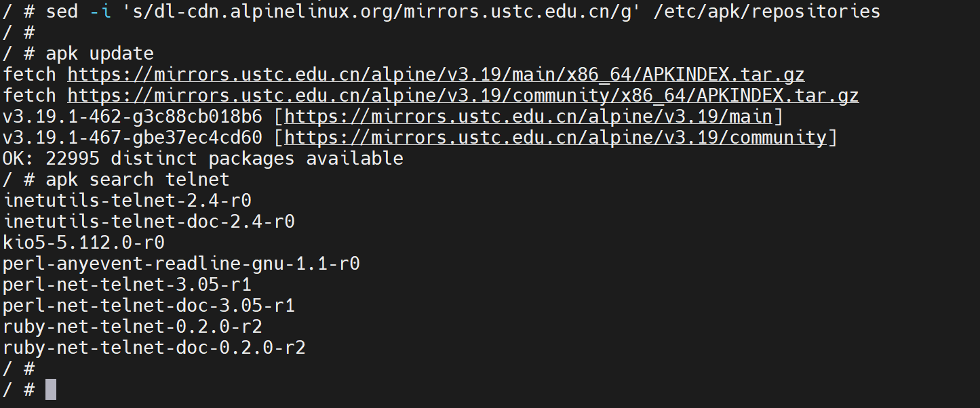Select the v3.19.1-467-gbe37ec4cd60 version string

(132, 138)
